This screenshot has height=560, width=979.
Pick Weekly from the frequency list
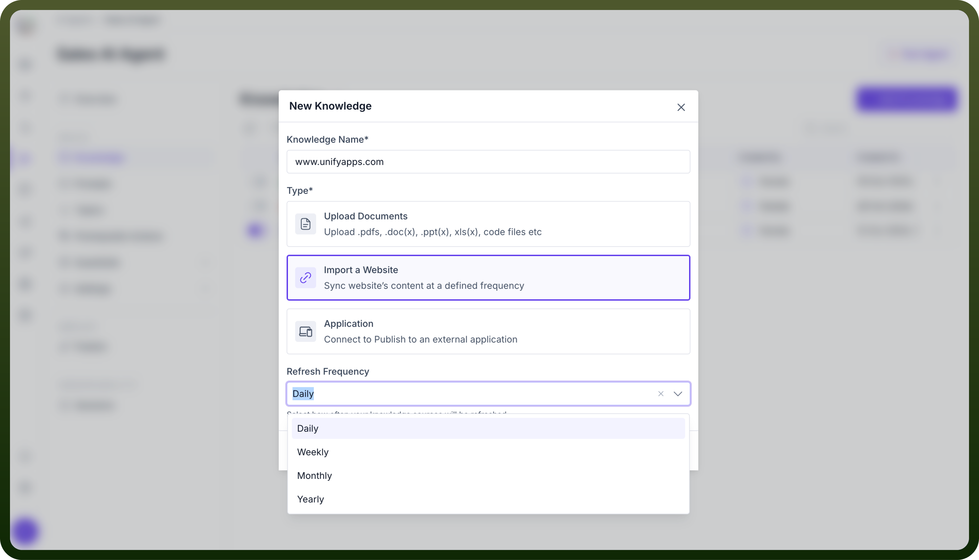[488, 452]
